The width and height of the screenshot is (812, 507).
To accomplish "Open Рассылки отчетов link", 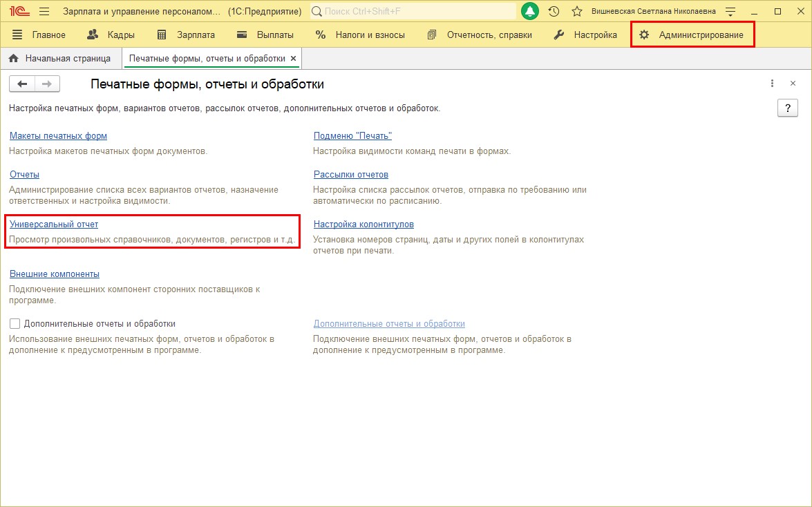I will click(350, 175).
